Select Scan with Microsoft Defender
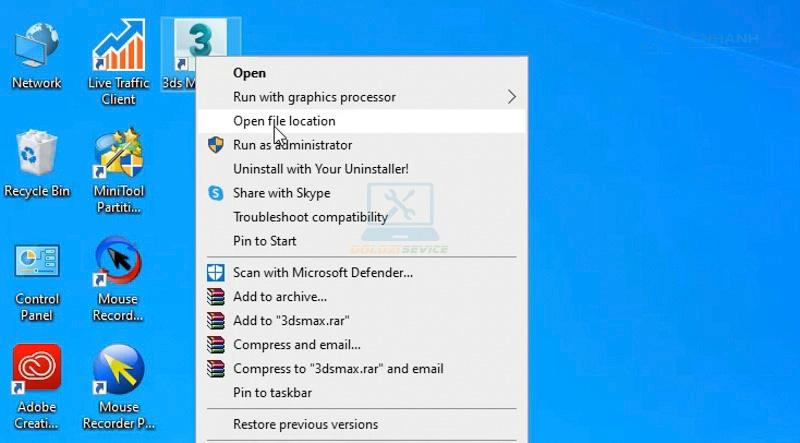This screenshot has width=800, height=443. pyautogui.click(x=361, y=273)
